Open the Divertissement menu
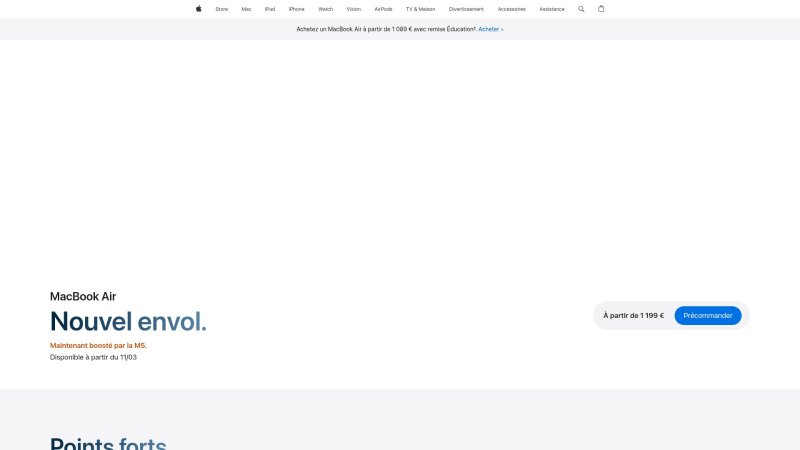Screen dimensions: 800x450 tap(466, 9)
